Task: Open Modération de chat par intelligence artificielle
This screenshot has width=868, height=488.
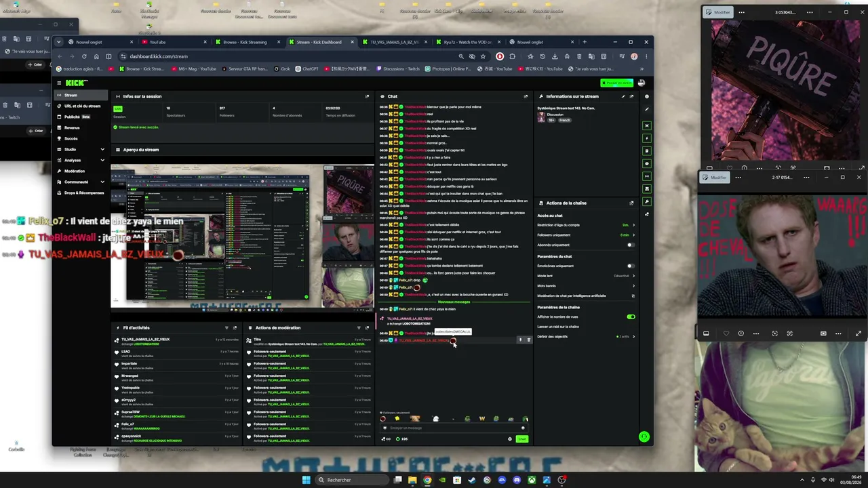Action: (x=586, y=296)
